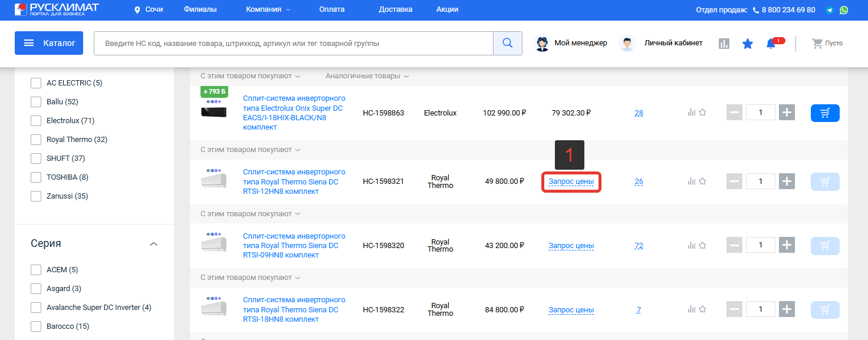
Task: Click stock quantity 28 for Electrolux
Action: [639, 113]
